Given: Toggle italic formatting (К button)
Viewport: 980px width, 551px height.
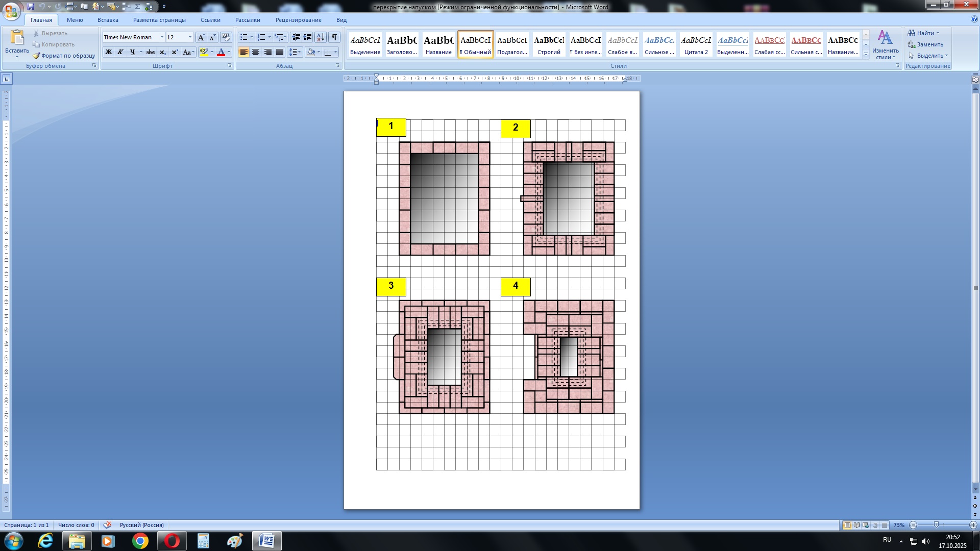Looking at the screenshot, I should point(120,52).
